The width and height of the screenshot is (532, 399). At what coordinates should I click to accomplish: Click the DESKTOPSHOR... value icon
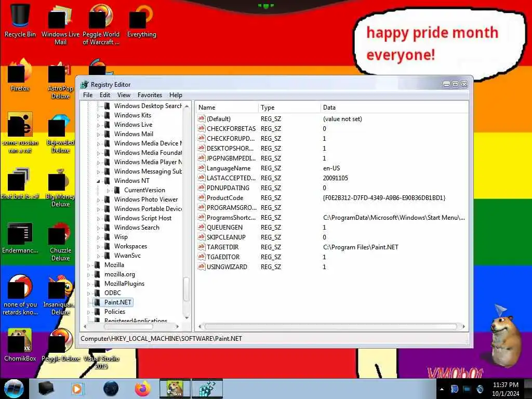pyautogui.click(x=202, y=148)
